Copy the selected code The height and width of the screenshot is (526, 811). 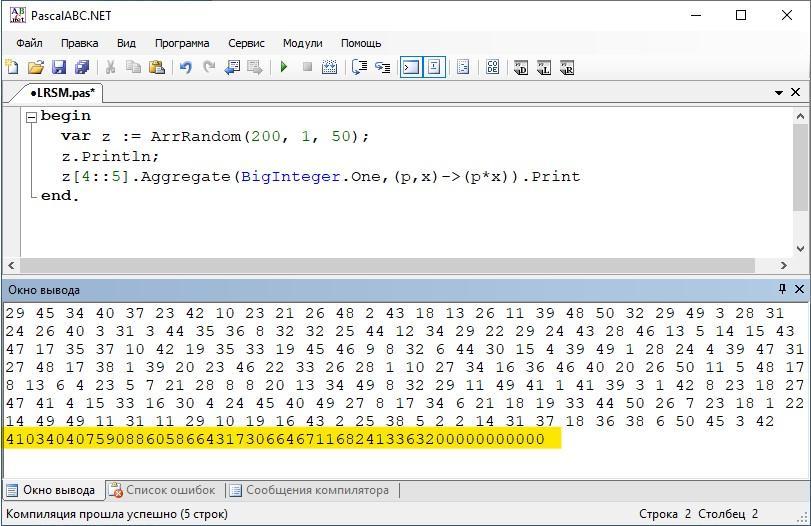tap(133, 67)
